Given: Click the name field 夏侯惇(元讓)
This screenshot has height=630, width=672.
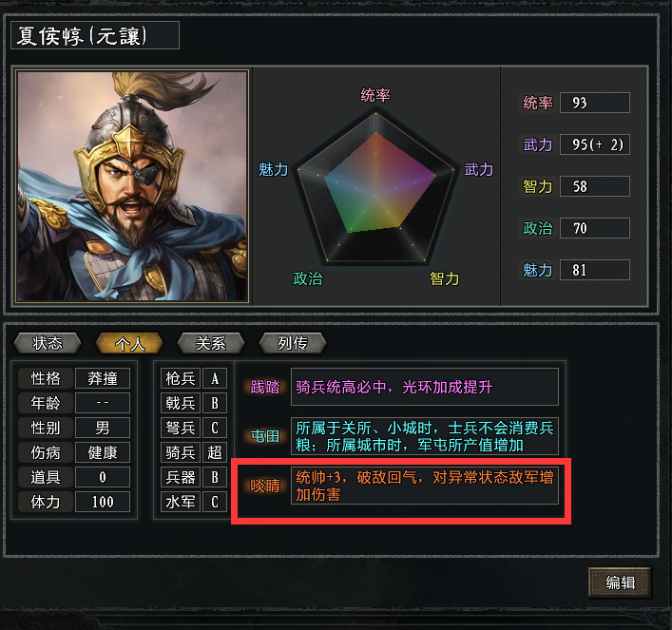Looking at the screenshot, I should (95, 35).
